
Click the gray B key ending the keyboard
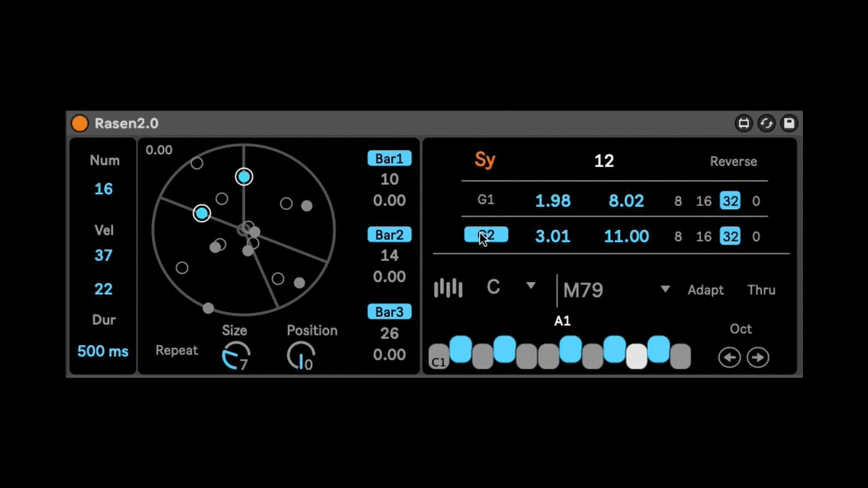coord(680,357)
